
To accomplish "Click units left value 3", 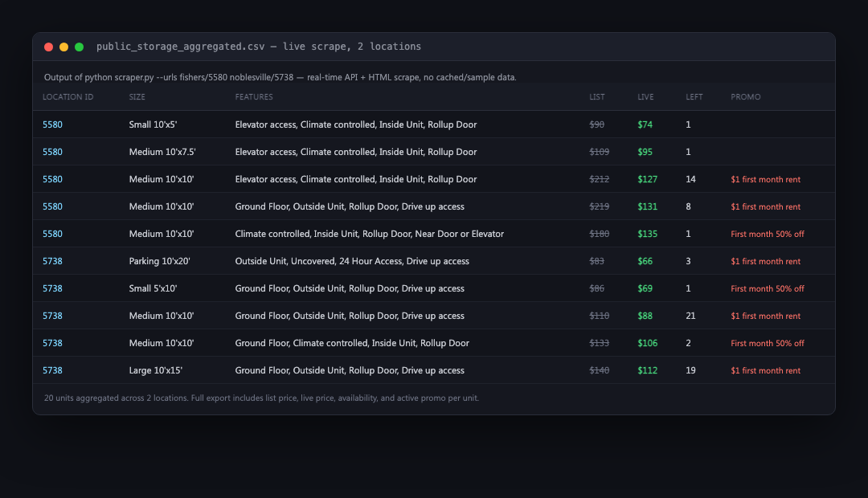I will pos(688,261).
